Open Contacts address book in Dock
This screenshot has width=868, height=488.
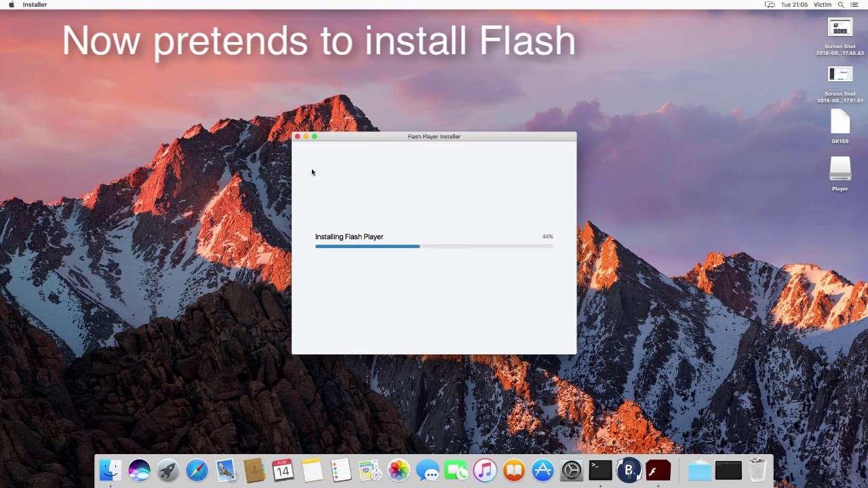pyautogui.click(x=254, y=470)
